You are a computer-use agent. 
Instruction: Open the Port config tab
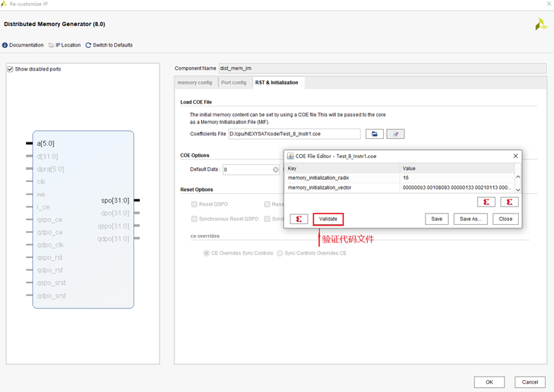pos(234,82)
